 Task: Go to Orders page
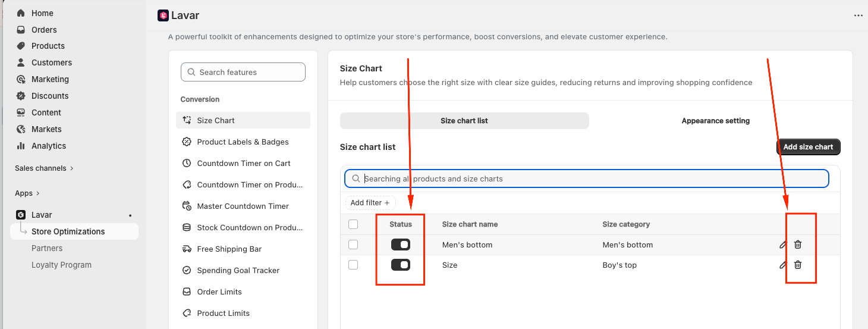point(44,30)
